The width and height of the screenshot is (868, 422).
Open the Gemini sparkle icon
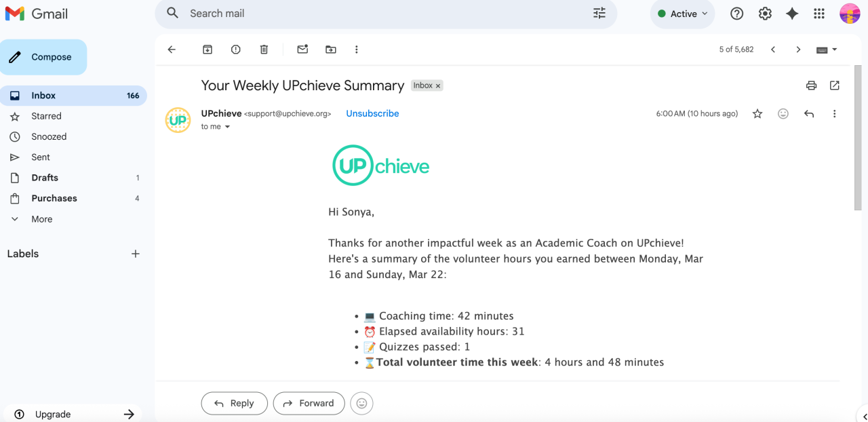click(x=792, y=14)
